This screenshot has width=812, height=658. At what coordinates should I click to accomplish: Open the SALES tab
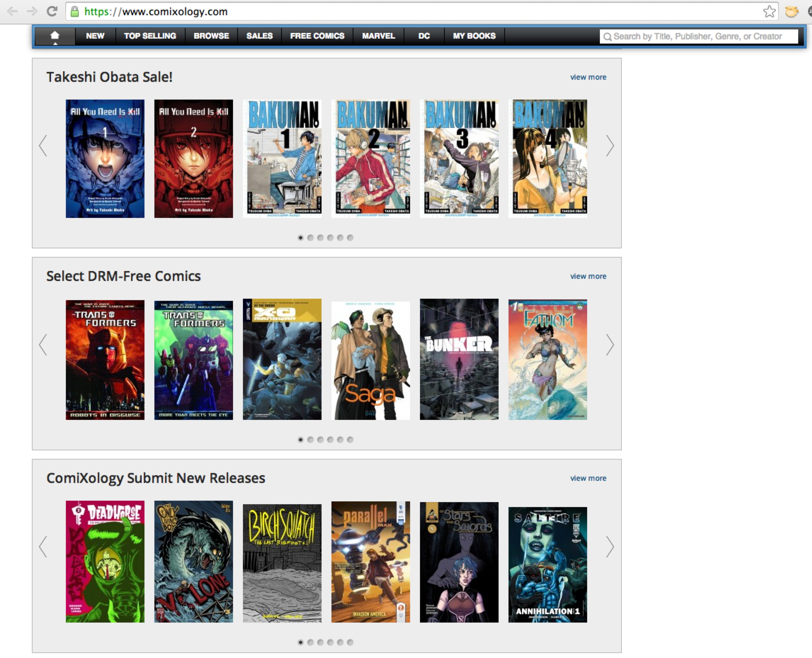click(260, 36)
